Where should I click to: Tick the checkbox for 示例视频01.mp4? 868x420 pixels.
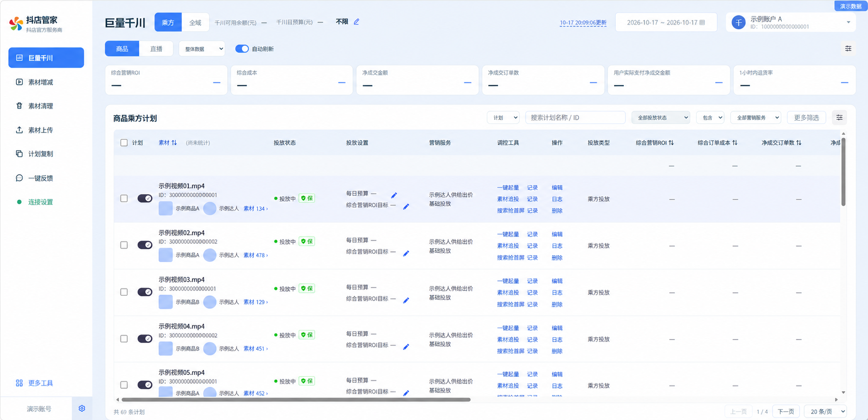coord(124,198)
